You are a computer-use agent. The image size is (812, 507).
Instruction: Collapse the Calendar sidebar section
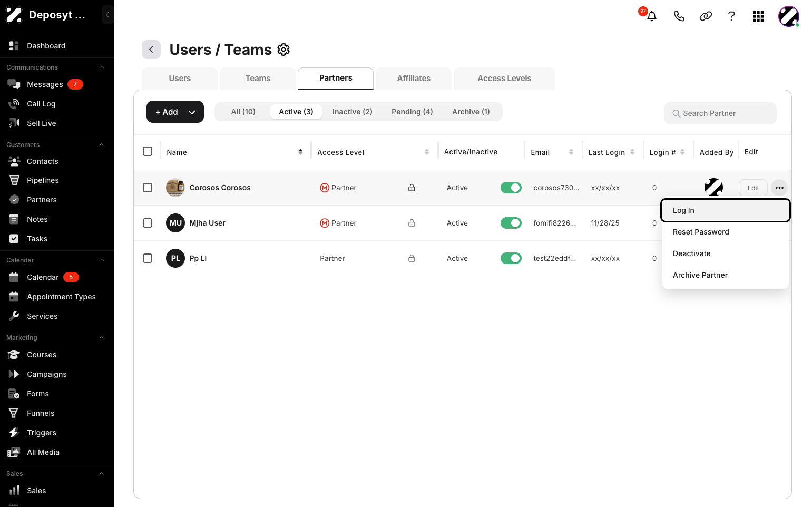[x=102, y=260]
